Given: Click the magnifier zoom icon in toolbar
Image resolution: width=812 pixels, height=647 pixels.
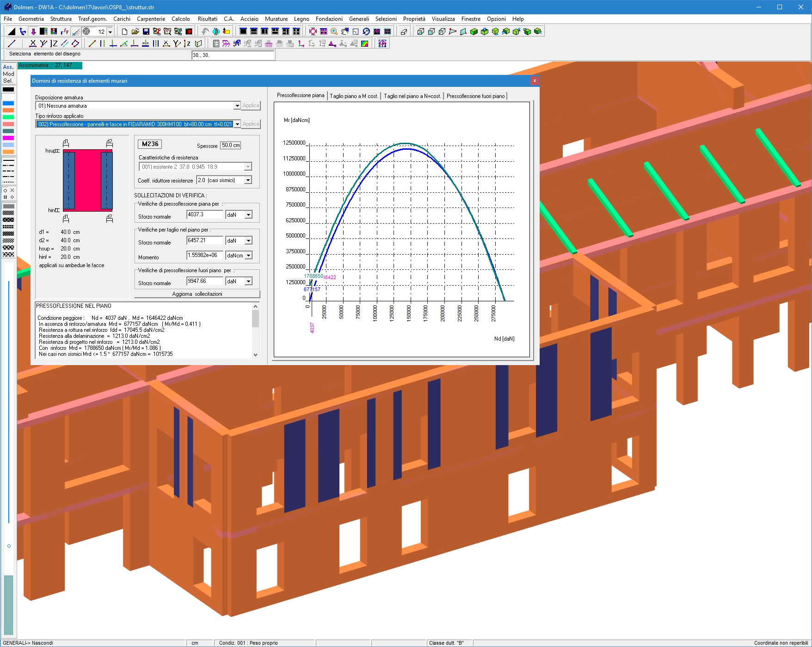Looking at the screenshot, I should pyautogui.click(x=334, y=31).
